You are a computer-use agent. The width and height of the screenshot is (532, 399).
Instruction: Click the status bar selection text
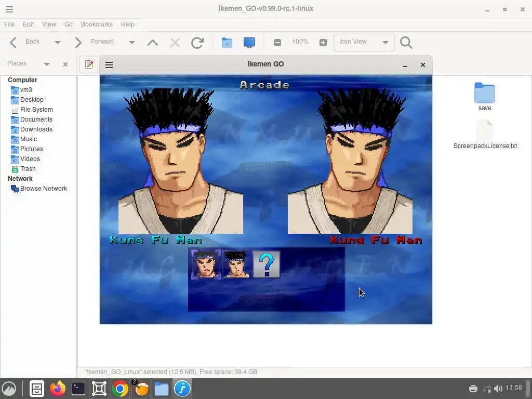click(171, 372)
